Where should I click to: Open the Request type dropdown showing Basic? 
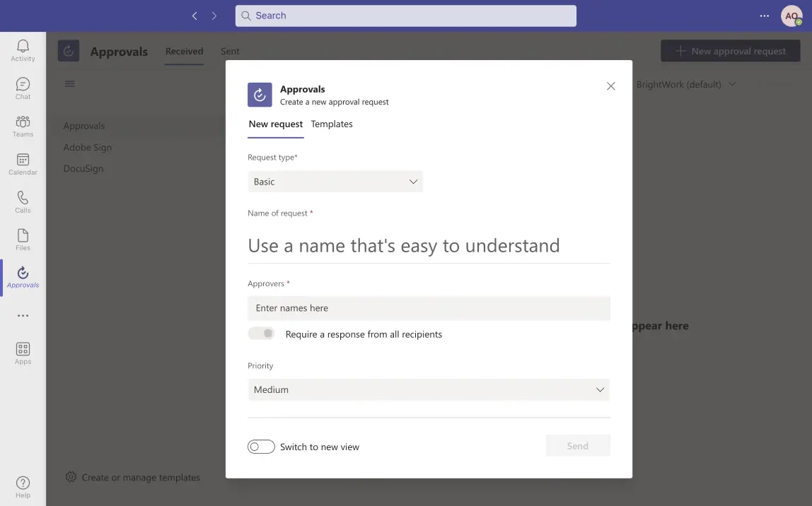click(x=335, y=182)
